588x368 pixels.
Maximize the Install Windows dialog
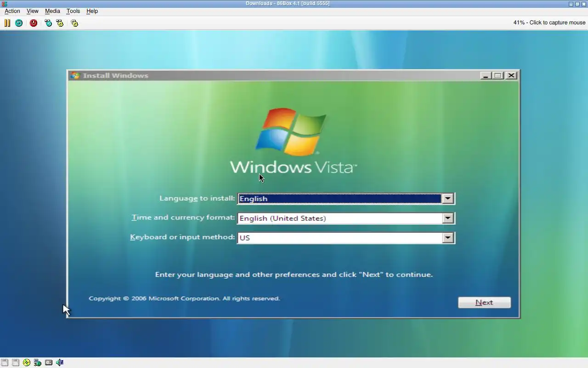tap(498, 75)
